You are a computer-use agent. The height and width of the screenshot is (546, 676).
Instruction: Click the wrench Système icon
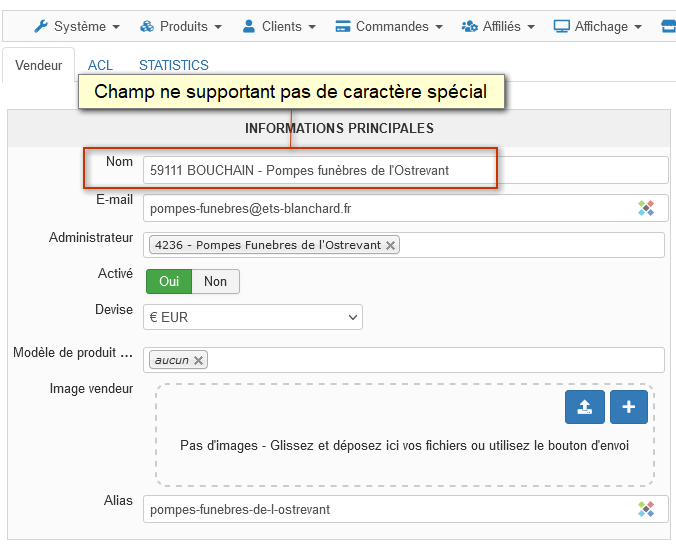[x=41, y=26]
